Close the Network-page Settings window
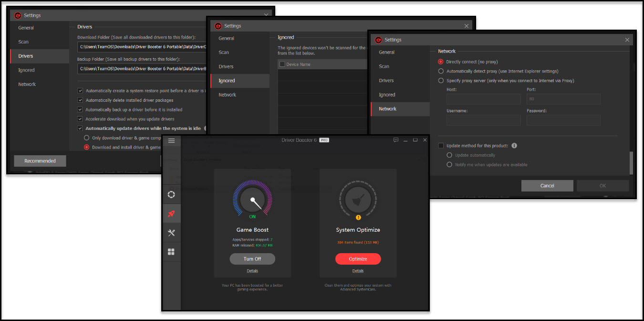The width and height of the screenshot is (644, 321). (x=627, y=40)
